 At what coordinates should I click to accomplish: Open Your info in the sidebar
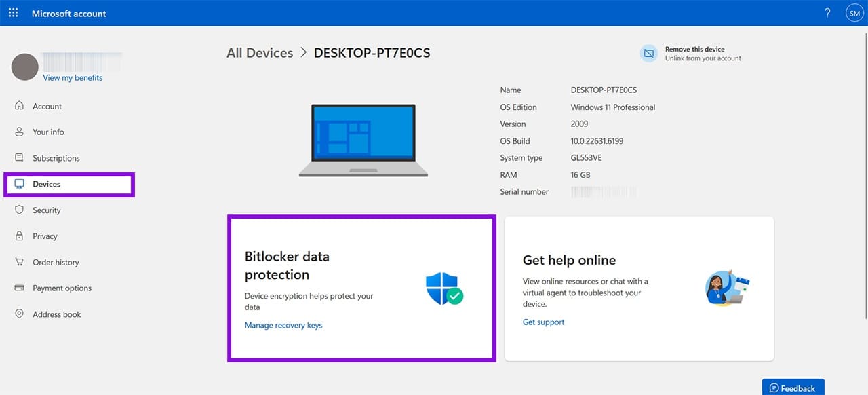pos(48,132)
